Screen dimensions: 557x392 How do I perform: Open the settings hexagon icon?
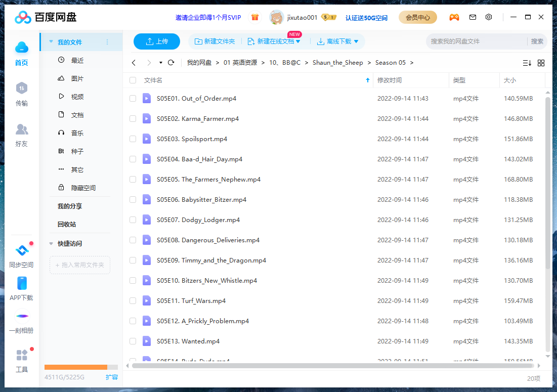(x=489, y=17)
